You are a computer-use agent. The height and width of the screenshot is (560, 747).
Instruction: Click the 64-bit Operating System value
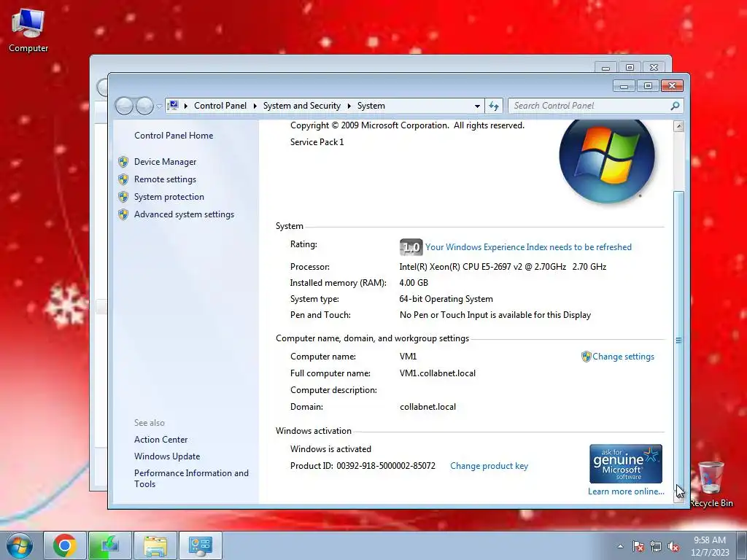pyautogui.click(x=446, y=299)
